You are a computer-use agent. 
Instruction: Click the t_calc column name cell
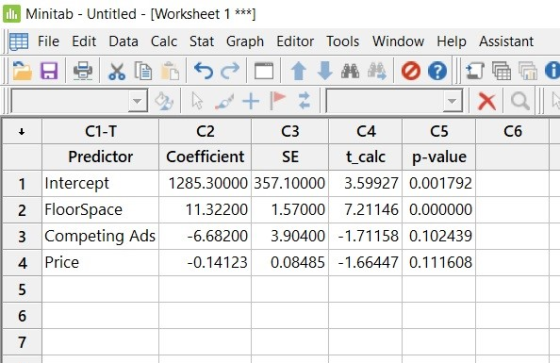pyautogui.click(x=366, y=157)
